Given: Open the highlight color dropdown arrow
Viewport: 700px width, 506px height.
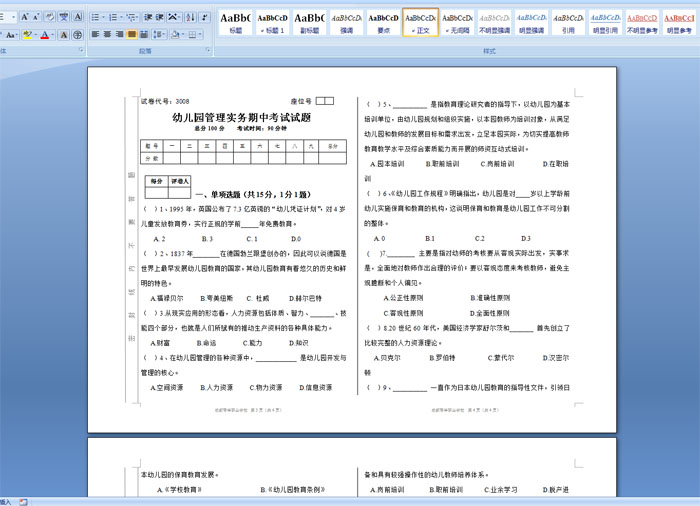Looking at the screenshot, I should [36, 34].
